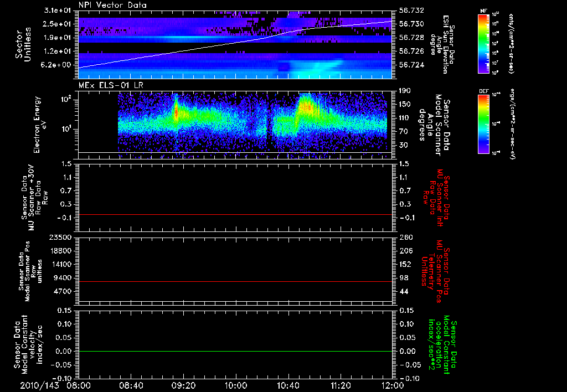
Task: Click the "Sector Unitless" axis label
Action: [x=23, y=44]
